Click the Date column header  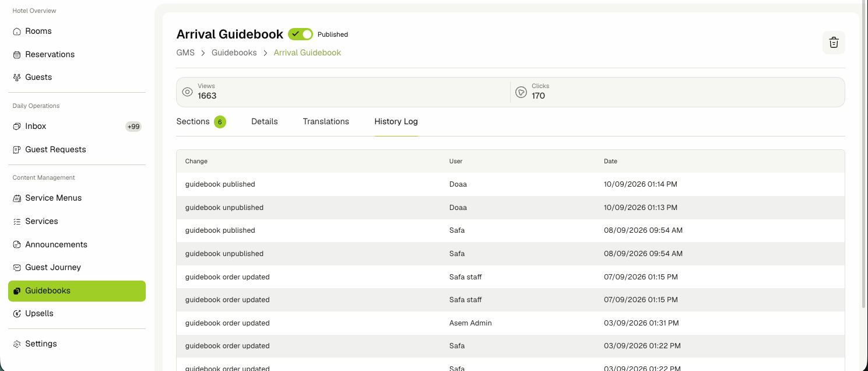point(610,162)
